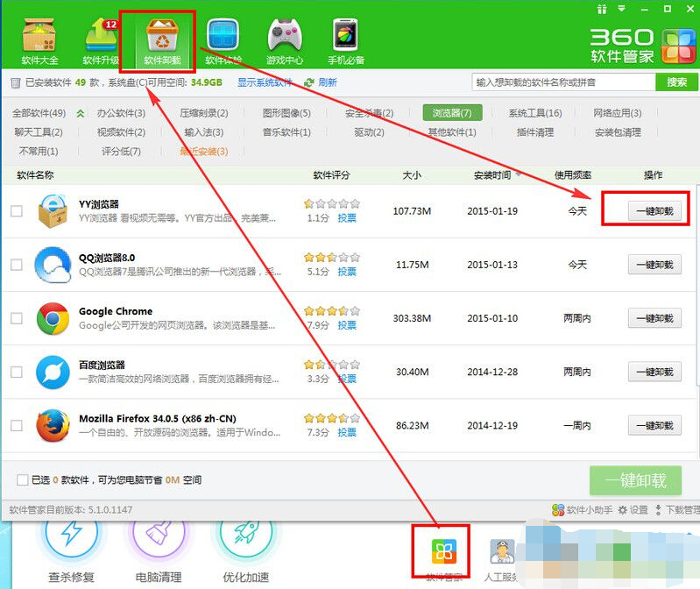Screen dimensions: 700x589
Task: Click the uninstall search input field
Action: tap(563, 82)
